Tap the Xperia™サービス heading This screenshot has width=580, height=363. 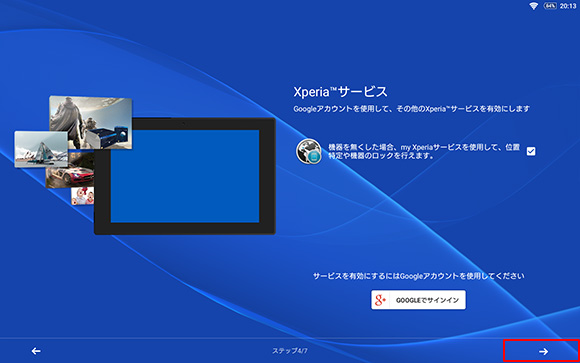[x=340, y=92]
